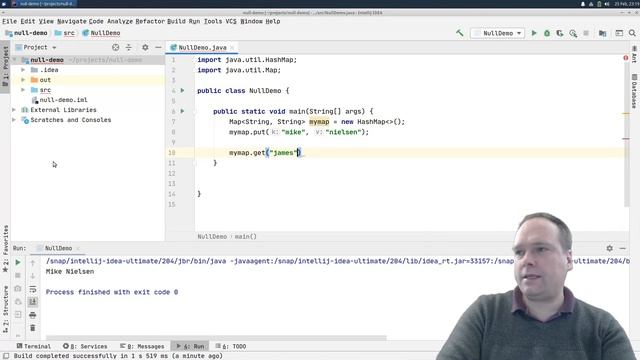Open Project panel settings gear
Image resolution: width=640 pixels, height=360 pixels.
point(145,47)
